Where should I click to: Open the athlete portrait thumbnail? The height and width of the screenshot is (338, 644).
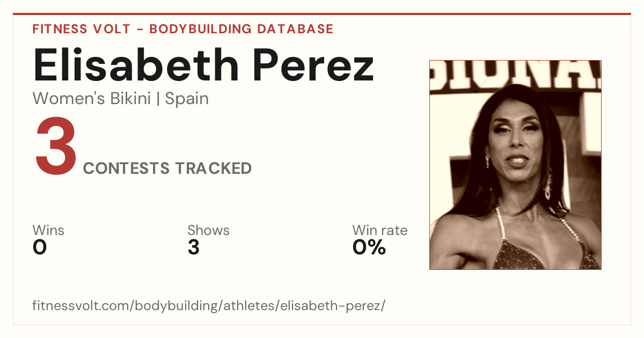(515, 165)
